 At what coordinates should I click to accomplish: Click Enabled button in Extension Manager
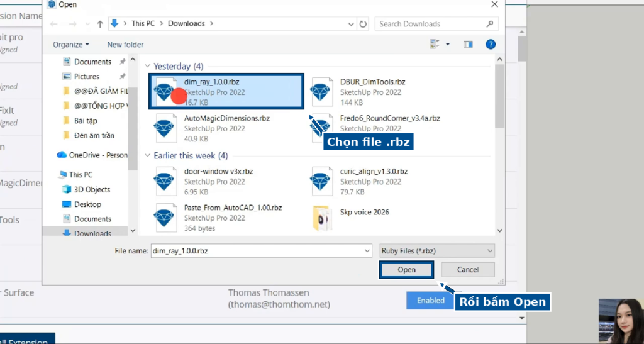point(430,301)
